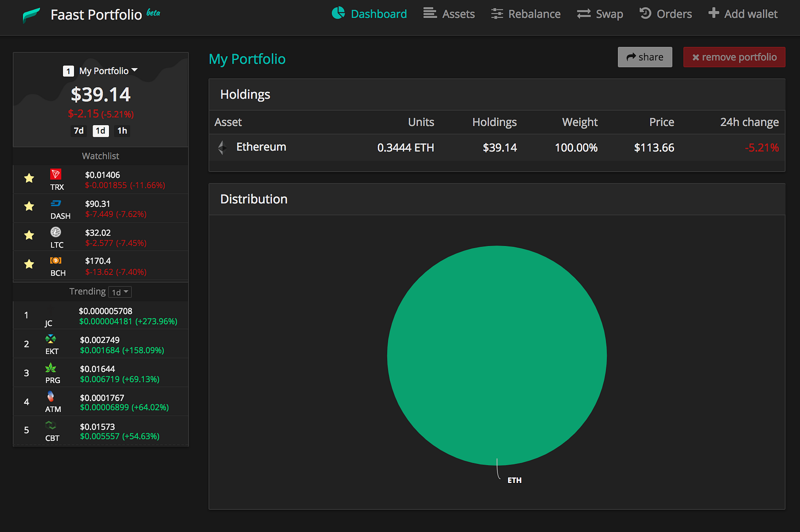Go to the Dashboard tab
This screenshot has height=532, width=800.
point(369,14)
